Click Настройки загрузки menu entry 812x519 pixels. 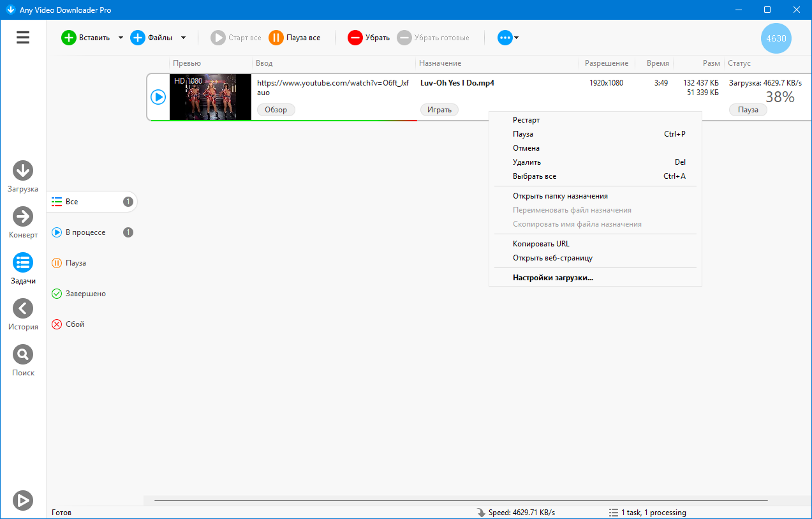pyautogui.click(x=552, y=278)
